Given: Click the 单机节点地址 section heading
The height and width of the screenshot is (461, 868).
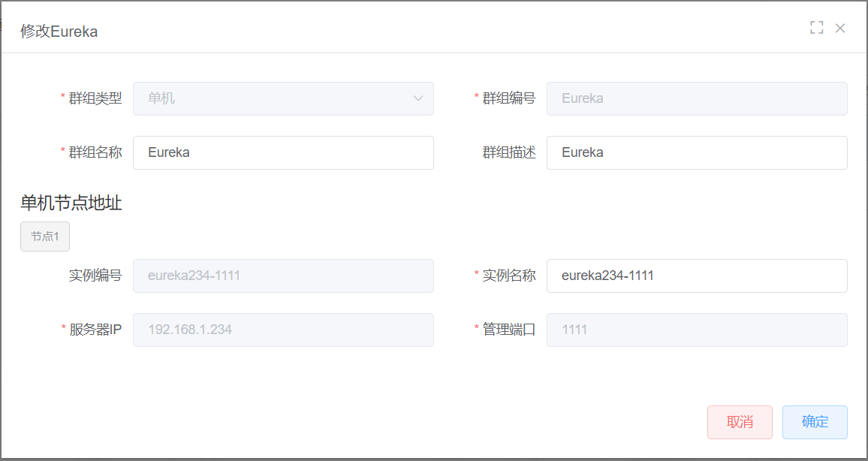Looking at the screenshot, I should click(x=71, y=203).
